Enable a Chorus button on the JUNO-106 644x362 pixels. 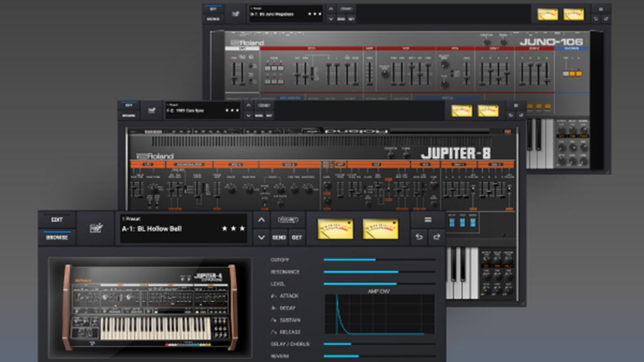point(572,73)
